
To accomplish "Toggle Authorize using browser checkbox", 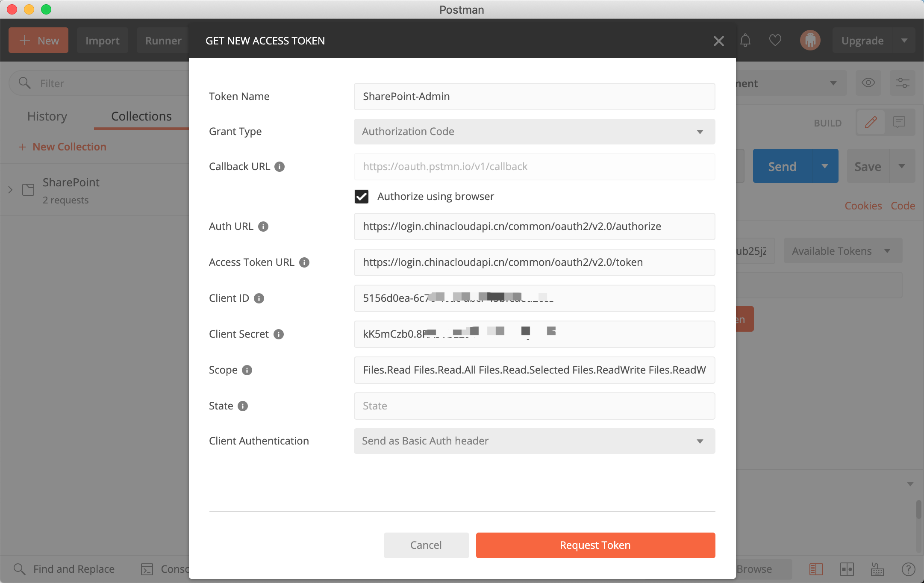I will click(x=362, y=197).
